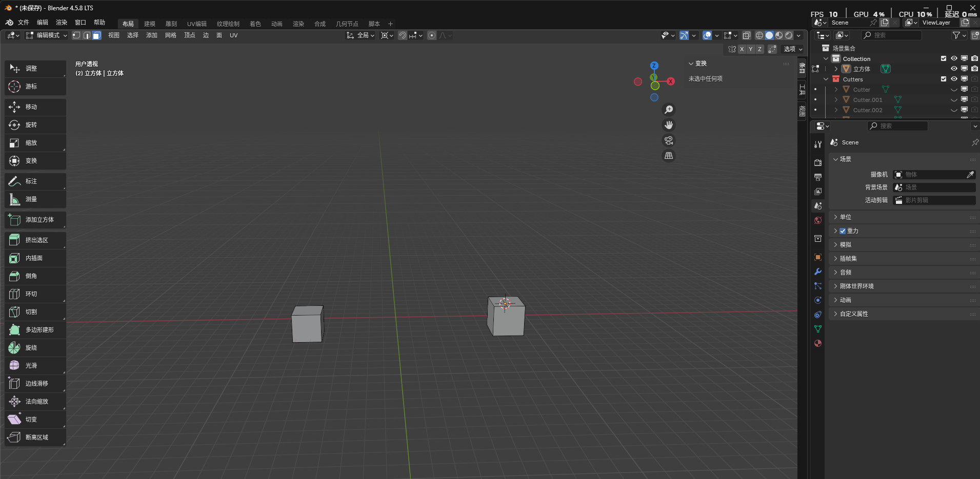
Task: Select the 多边形建形 (Poly Build) tool
Action: point(35,330)
